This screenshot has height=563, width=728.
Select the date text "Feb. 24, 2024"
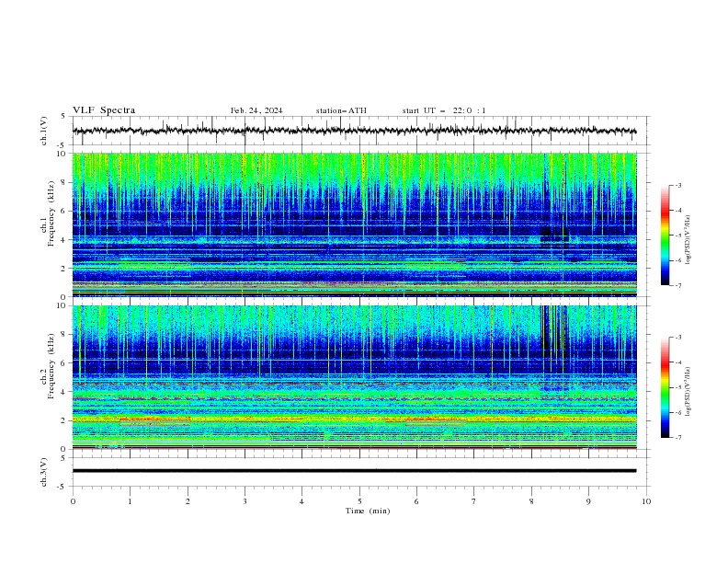(256, 110)
